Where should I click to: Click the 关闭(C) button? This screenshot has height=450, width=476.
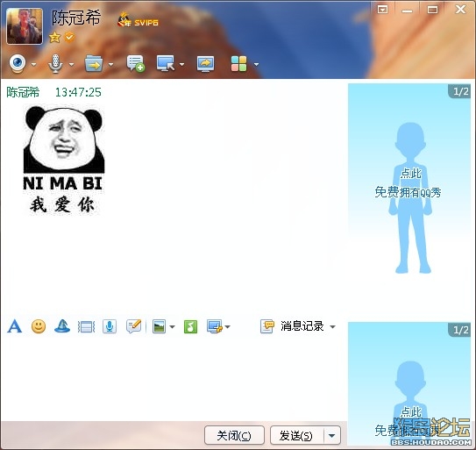coord(234,436)
